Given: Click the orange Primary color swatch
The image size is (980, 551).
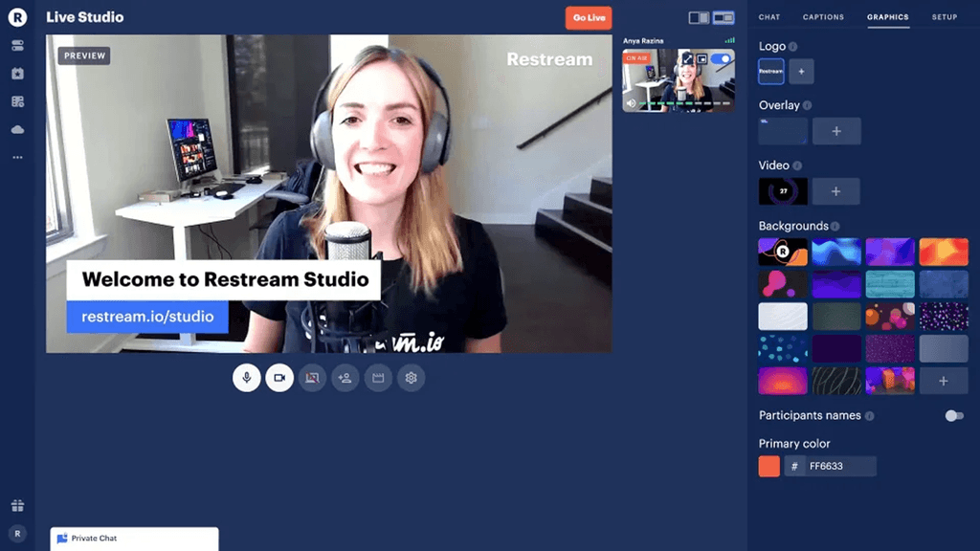Looking at the screenshot, I should 768,466.
